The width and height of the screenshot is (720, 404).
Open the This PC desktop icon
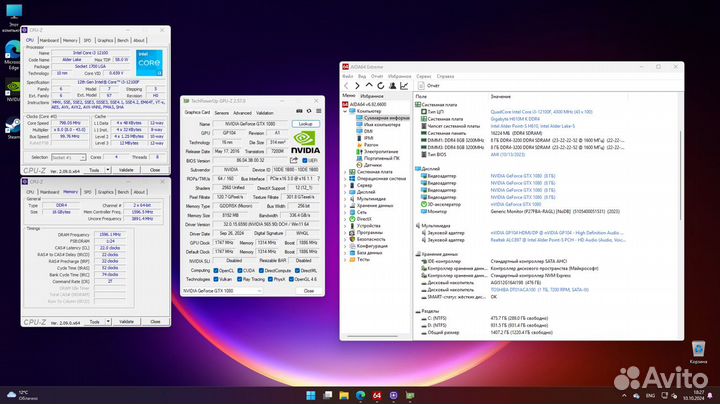tap(12, 17)
